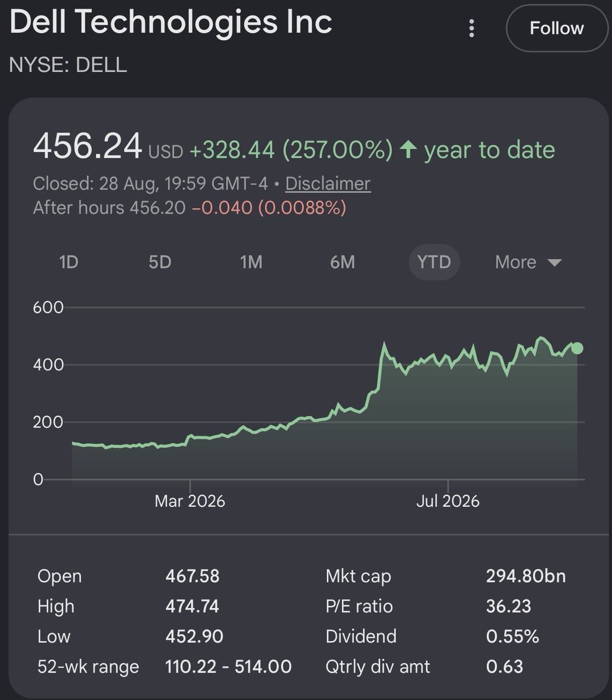Click the 456.24 stock price
Viewport: 612px width, 700px height.
[87, 146]
